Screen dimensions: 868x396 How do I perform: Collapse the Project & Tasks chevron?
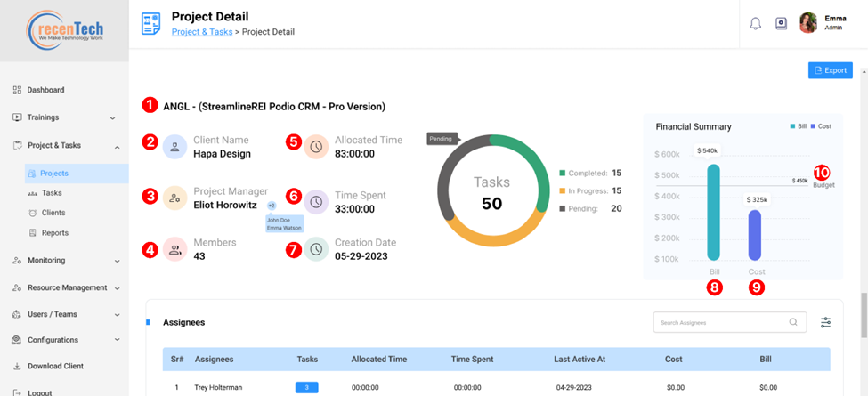click(117, 147)
